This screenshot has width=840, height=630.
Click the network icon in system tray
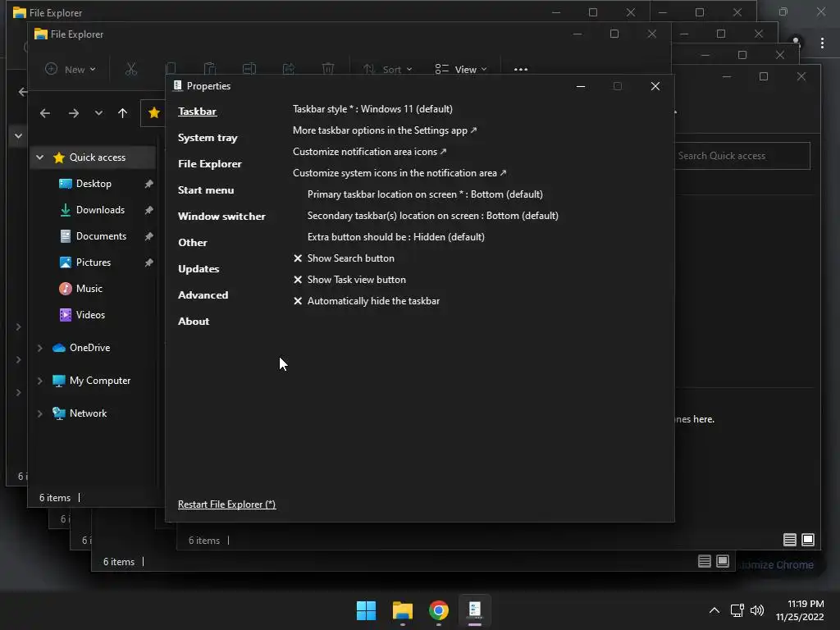tap(737, 610)
